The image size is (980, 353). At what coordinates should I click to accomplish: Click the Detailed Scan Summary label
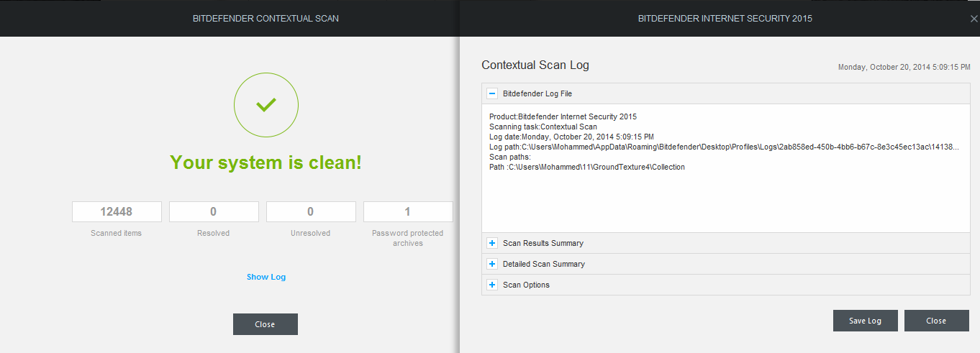pyautogui.click(x=544, y=264)
